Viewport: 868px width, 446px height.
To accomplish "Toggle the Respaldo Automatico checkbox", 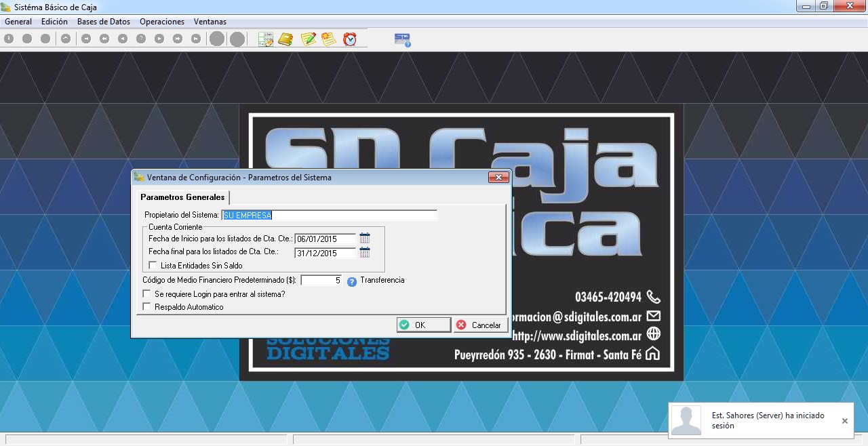I will (146, 307).
